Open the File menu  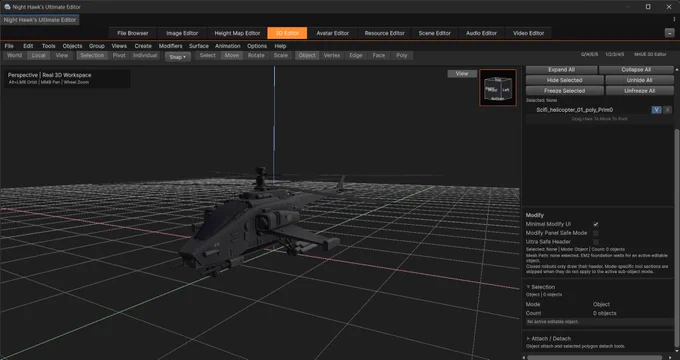click(9, 46)
